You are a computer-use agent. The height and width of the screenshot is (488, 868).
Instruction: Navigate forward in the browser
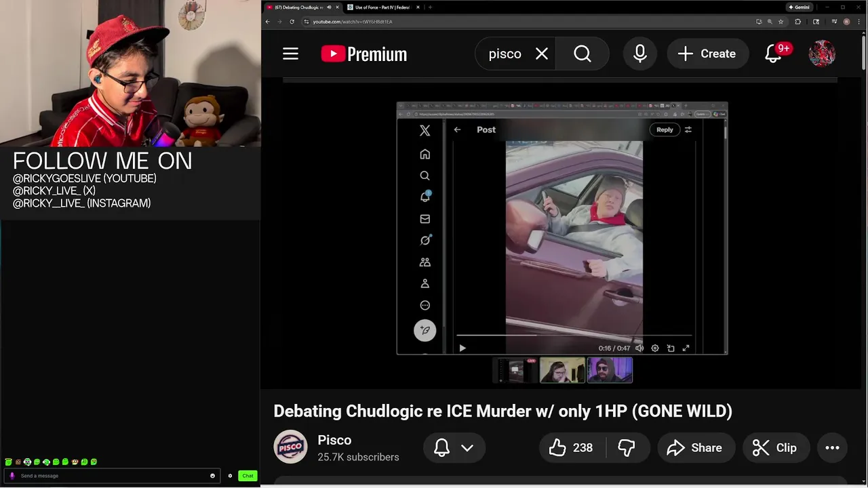pos(279,22)
